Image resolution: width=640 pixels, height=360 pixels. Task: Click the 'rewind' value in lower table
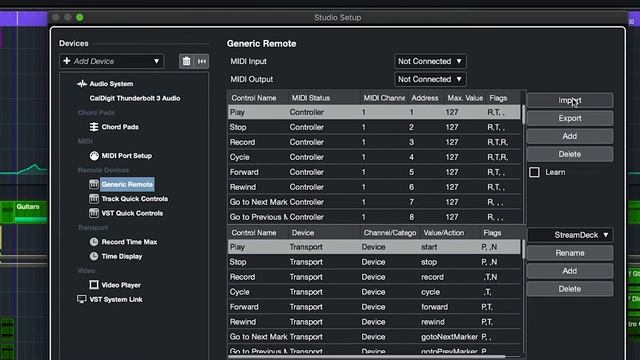[433, 322]
